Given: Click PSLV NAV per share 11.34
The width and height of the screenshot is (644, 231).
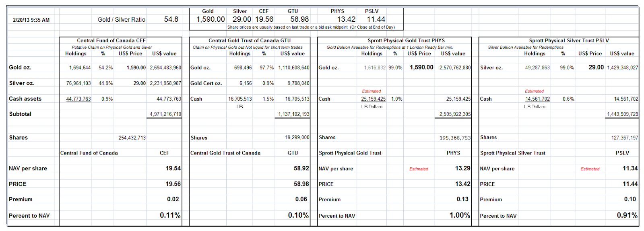Looking at the screenshot, I should coord(630,168).
